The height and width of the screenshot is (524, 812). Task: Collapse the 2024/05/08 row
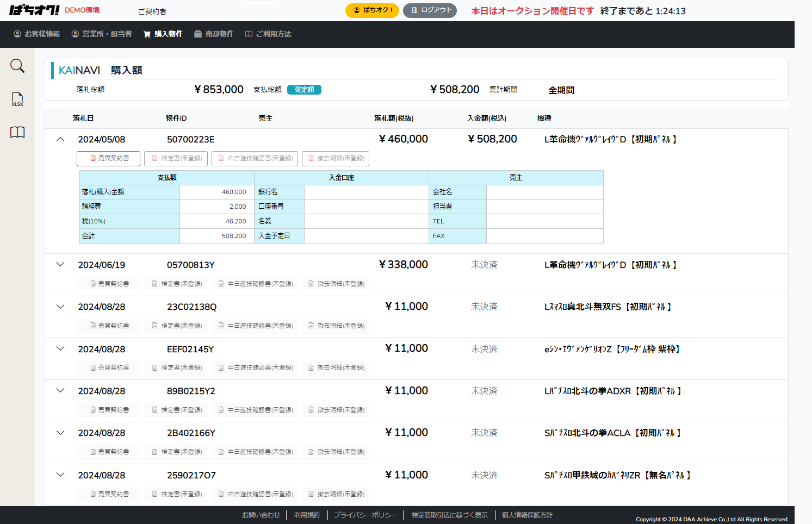click(x=60, y=139)
